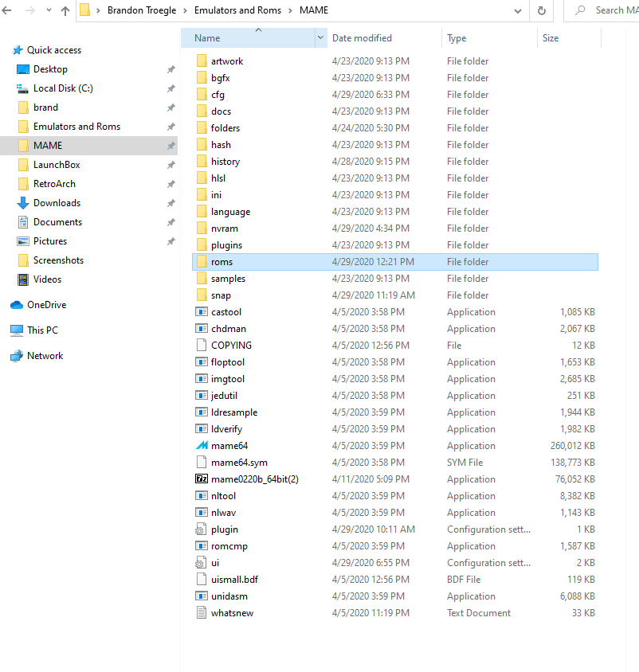The height and width of the screenshot is (672, 639).
Task: Select the imgtool application icon
Action: tap(202, 378)
